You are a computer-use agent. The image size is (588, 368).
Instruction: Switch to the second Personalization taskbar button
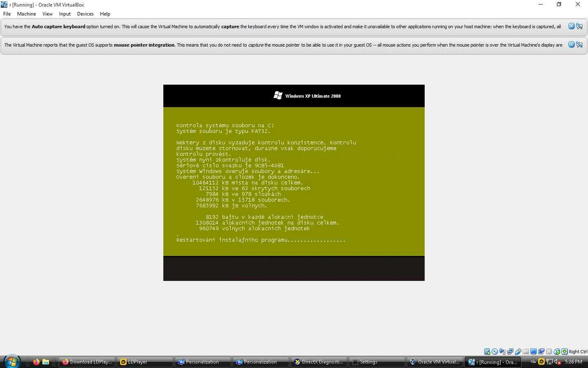pos(262,362)
